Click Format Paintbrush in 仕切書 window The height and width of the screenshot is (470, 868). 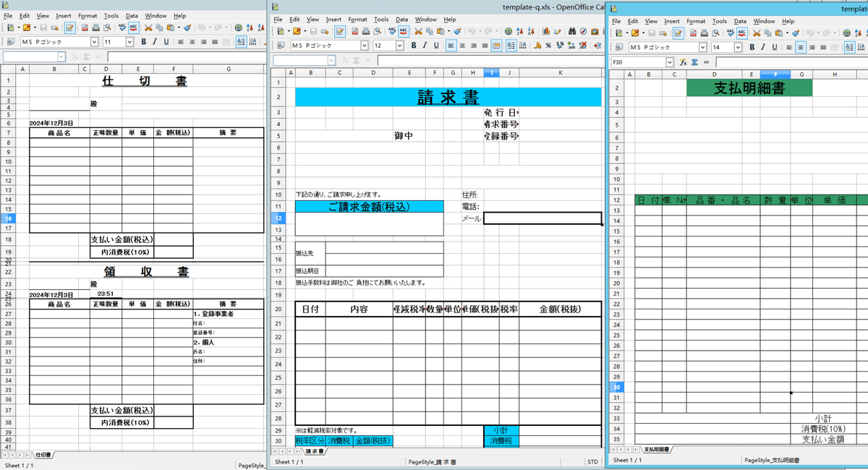tap(187, 28)
